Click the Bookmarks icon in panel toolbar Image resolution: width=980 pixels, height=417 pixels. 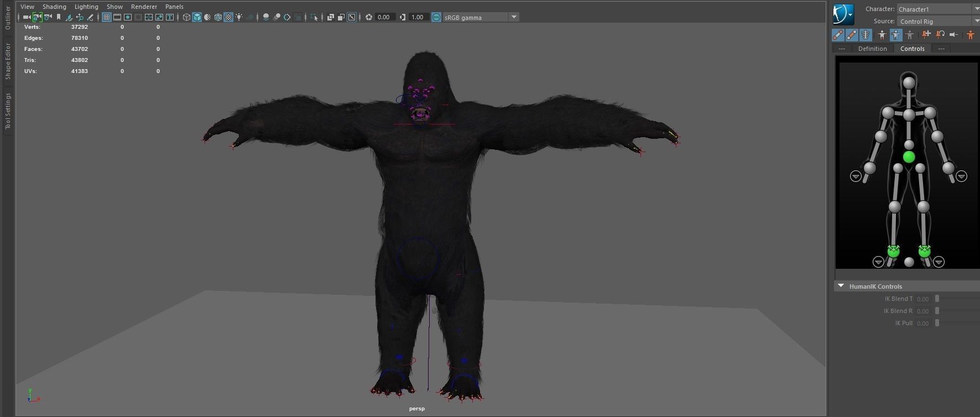pos(59,17)
